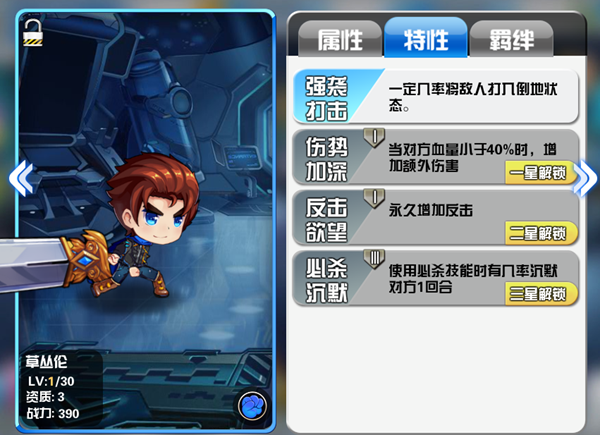Click the tier I badge on 伤势加深

(374, 137)
